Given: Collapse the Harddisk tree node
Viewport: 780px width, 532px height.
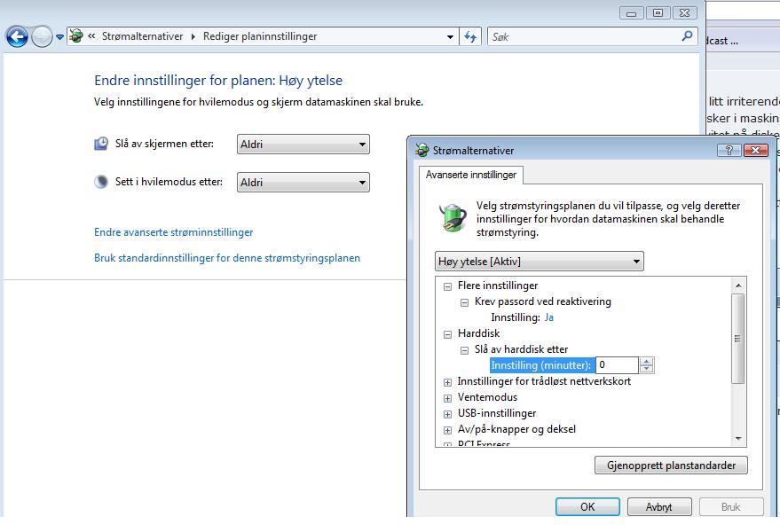Looking at the screenshot, I should (448, 334).
